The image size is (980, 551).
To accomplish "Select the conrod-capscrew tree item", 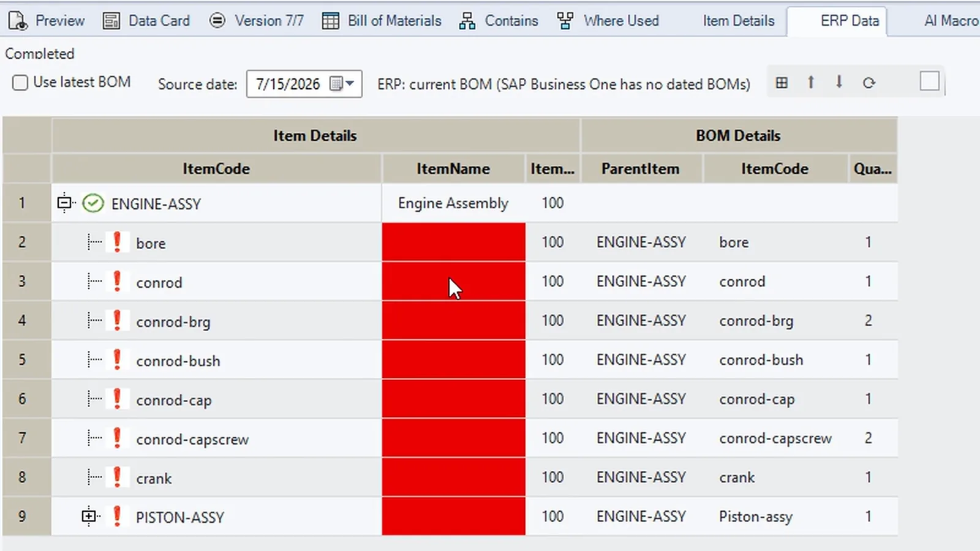I will click(x=192, y=439).
